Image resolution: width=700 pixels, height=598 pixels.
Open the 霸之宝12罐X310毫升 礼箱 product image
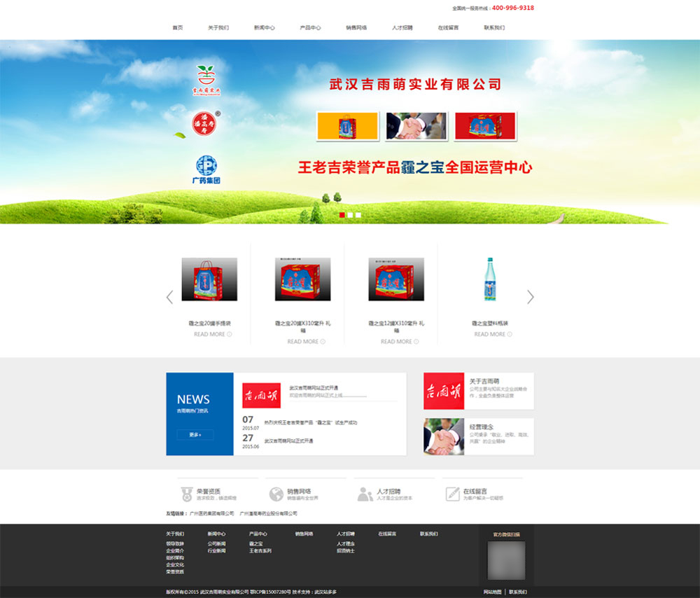396,279
